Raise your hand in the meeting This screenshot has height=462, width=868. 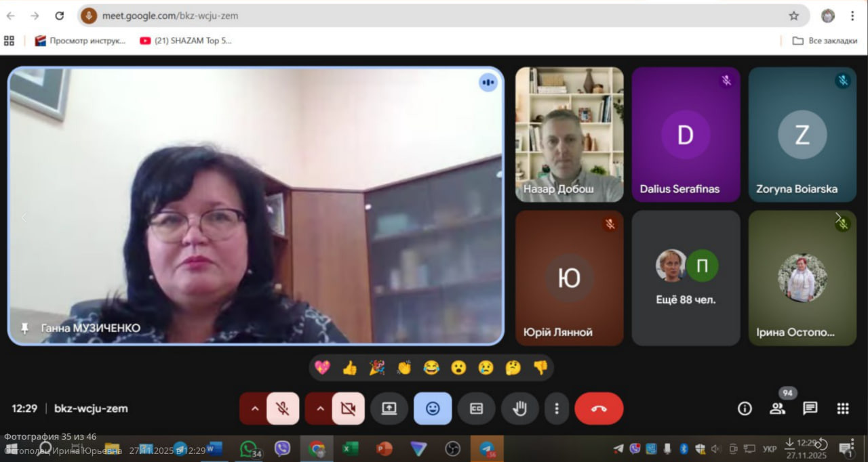tap(520, 408)
